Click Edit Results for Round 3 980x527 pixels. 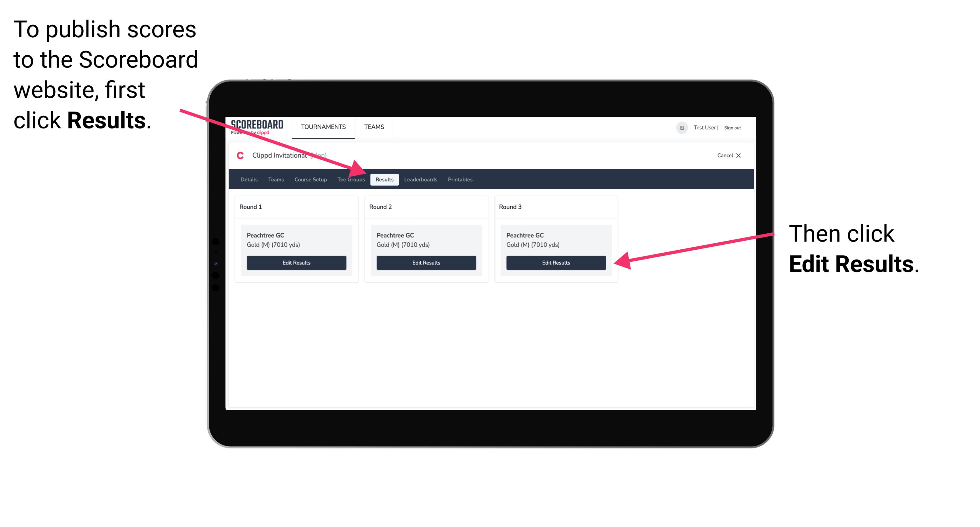(x=555, y=262)
